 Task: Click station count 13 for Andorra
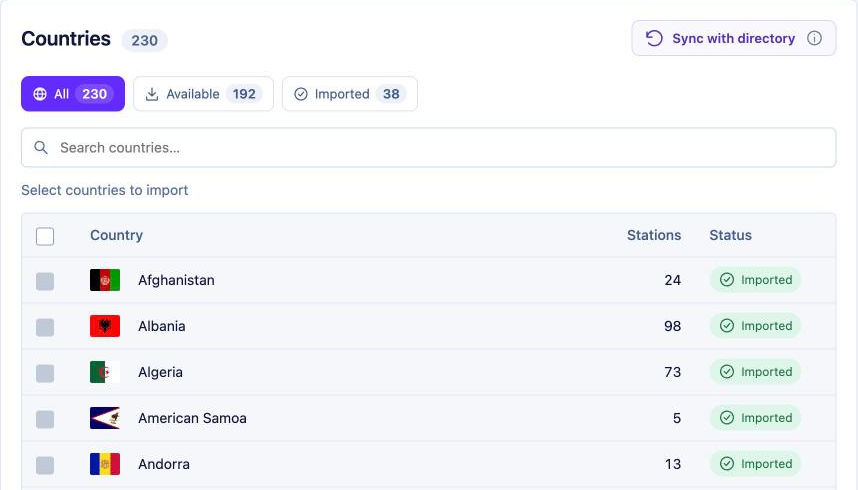(x=673, y=464)
